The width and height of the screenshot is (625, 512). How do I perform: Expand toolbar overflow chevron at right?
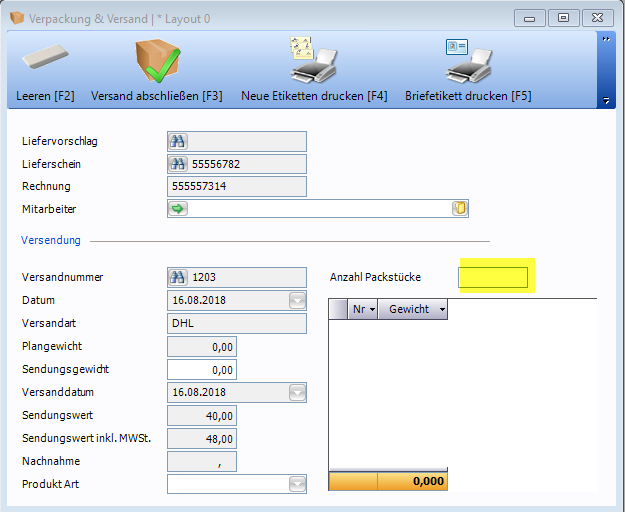coord(606,38)
